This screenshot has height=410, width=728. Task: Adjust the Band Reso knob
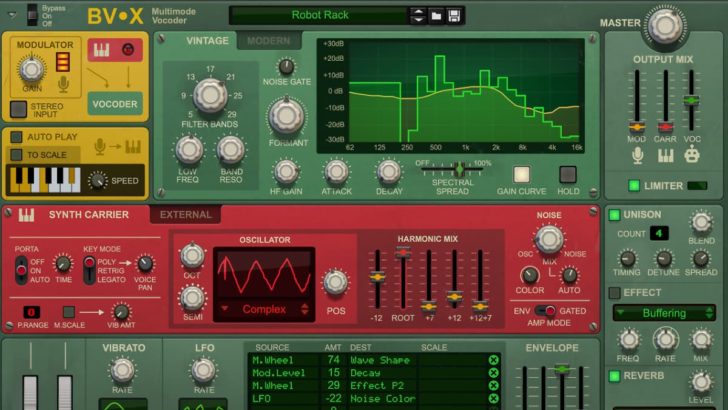(231, 149)
